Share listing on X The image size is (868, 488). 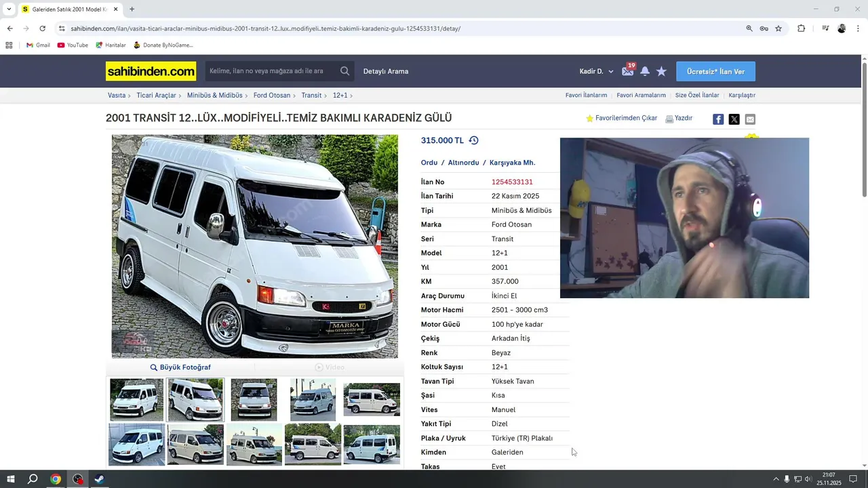[734, 119]
